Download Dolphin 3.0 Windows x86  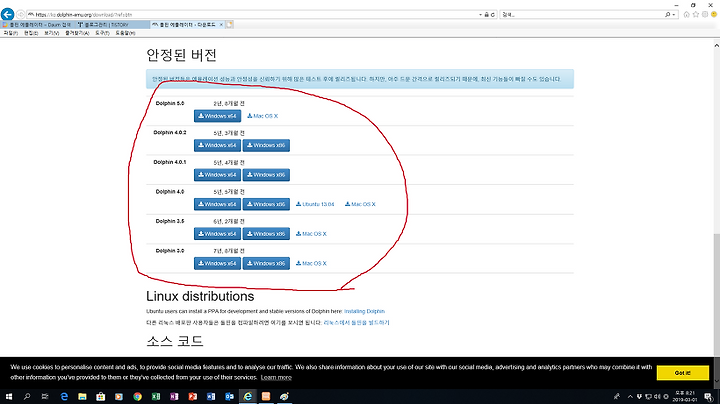click(266, 264)
